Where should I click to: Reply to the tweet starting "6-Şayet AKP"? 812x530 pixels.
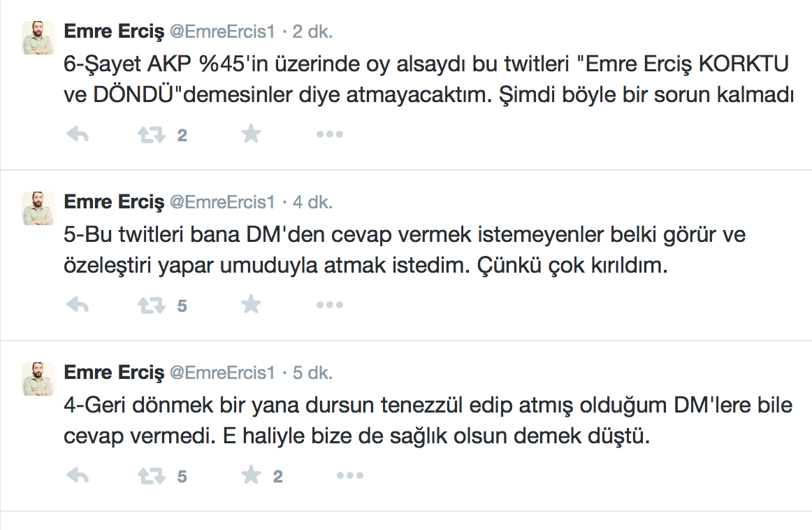coord(77,135)
